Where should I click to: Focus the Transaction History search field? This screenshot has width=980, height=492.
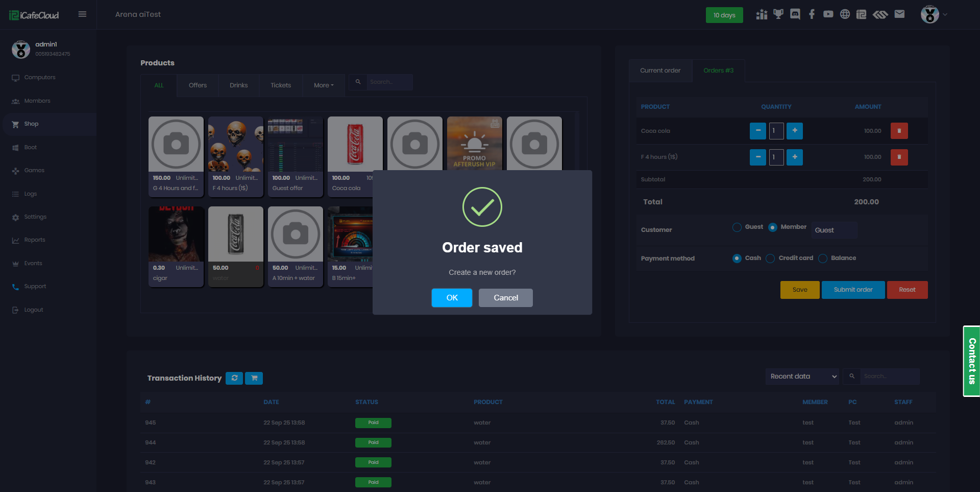[890, 377]
